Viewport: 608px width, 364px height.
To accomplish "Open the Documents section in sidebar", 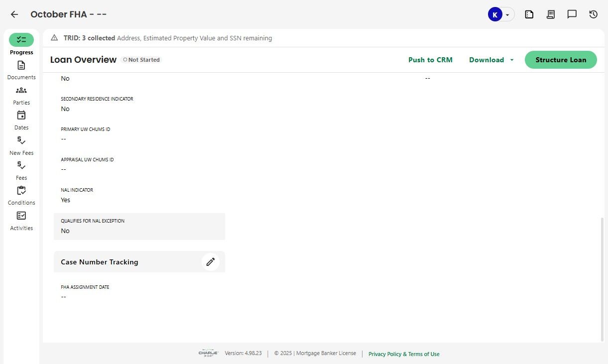I will (x=21, y=70).
